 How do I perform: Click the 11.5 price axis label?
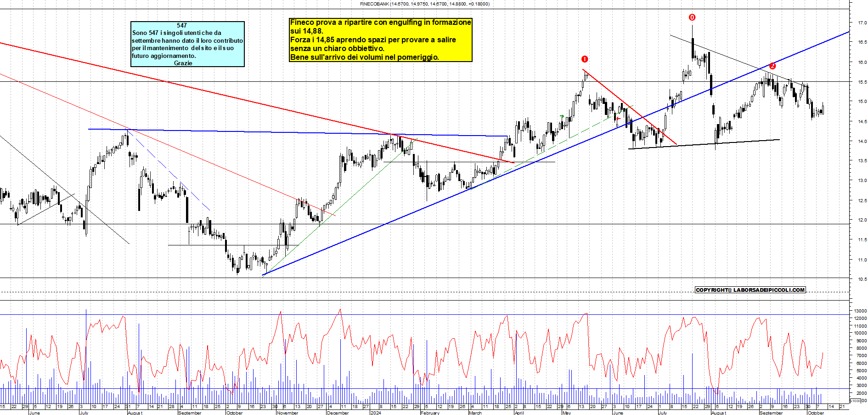pyautogui.click(x=862, y=240)
